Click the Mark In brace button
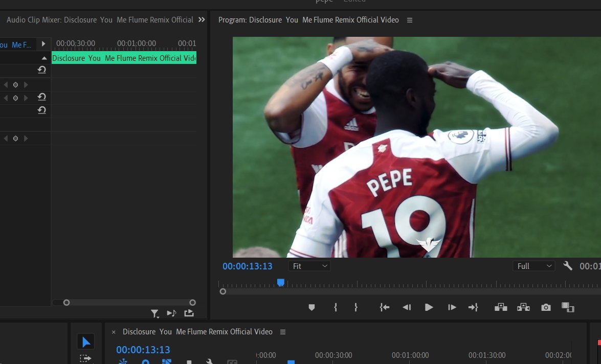Viewport: 601px width, 364px height. pos(336,307)
